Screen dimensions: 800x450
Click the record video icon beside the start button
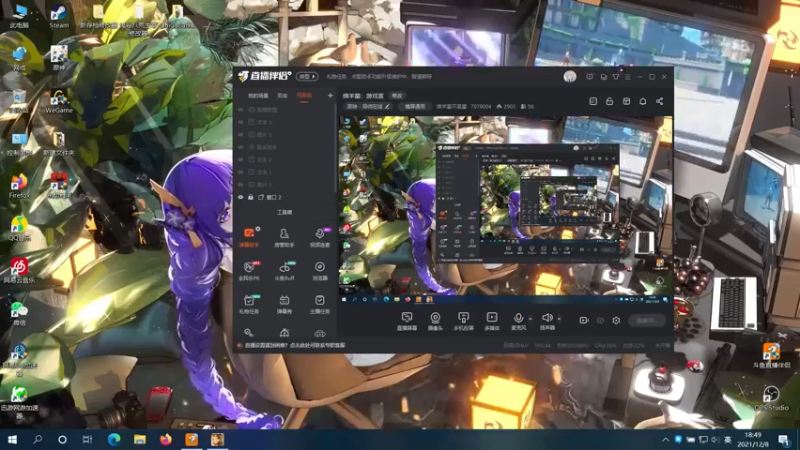point(584,320)
